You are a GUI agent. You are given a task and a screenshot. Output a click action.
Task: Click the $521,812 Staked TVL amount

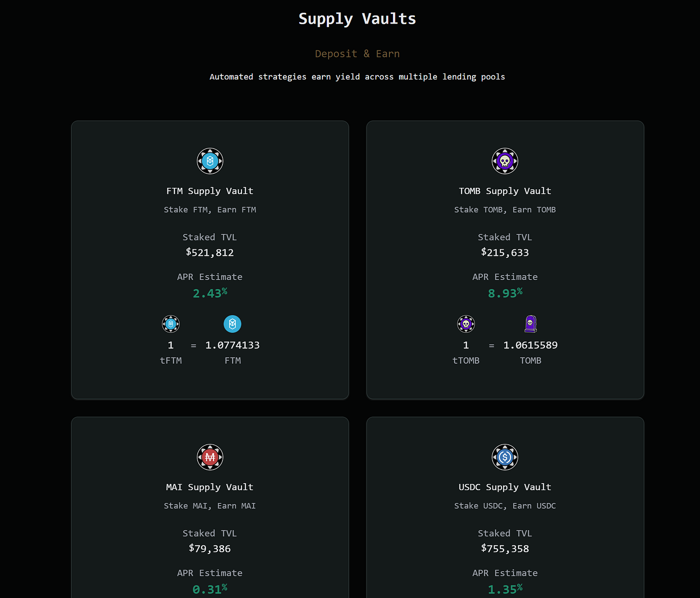point(210,252)
